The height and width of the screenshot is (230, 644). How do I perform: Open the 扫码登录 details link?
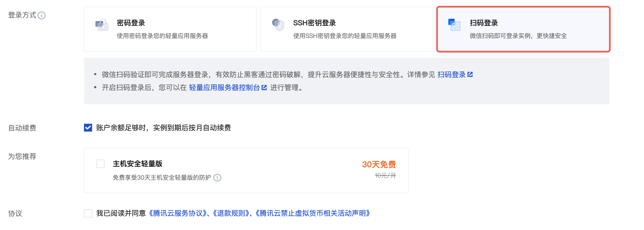[451, 75]
